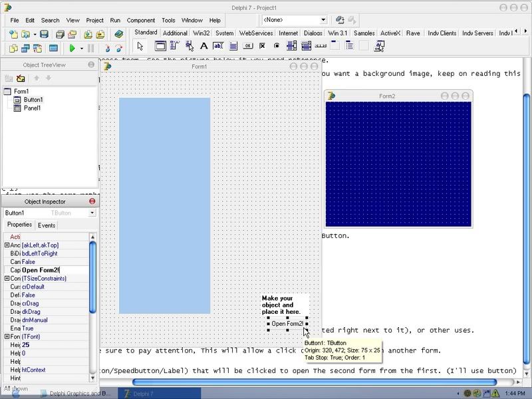Pick the Button component labeled OK in palette
The image size is (532, 399).
tap(247, 46)
